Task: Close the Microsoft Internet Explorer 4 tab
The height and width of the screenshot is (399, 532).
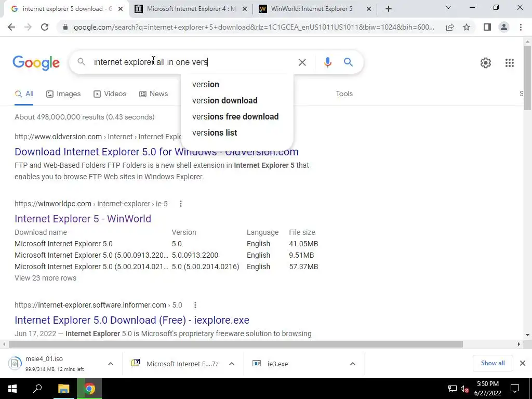Action: [244, 9]
